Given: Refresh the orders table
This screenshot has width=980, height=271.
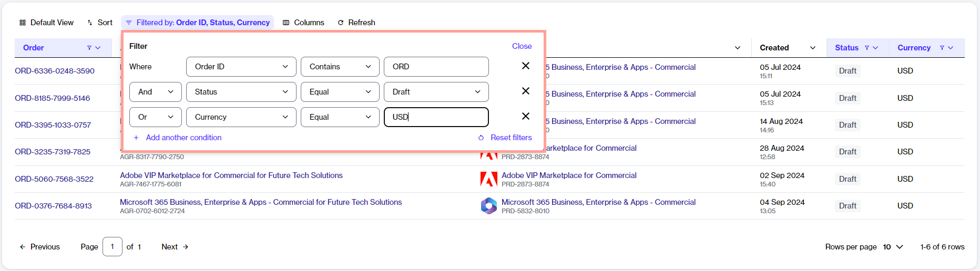Looking at the screenshot, I should point(356,23).
